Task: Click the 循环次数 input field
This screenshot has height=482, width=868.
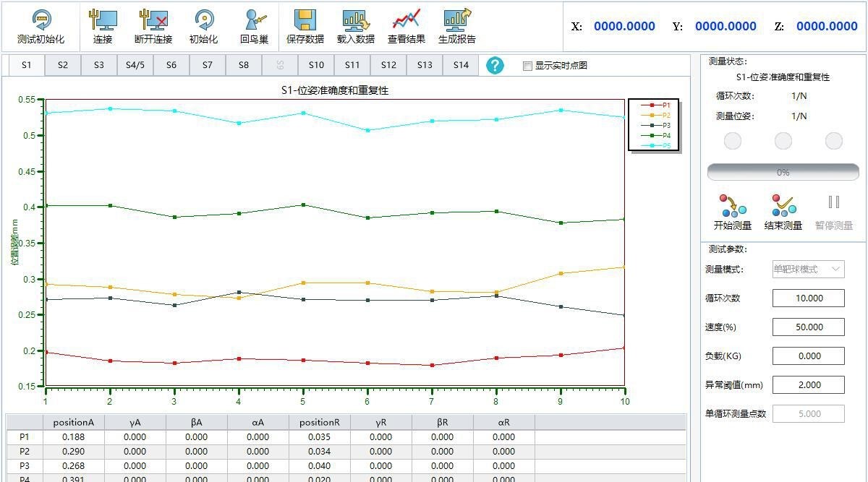Action: coord(808,298)
